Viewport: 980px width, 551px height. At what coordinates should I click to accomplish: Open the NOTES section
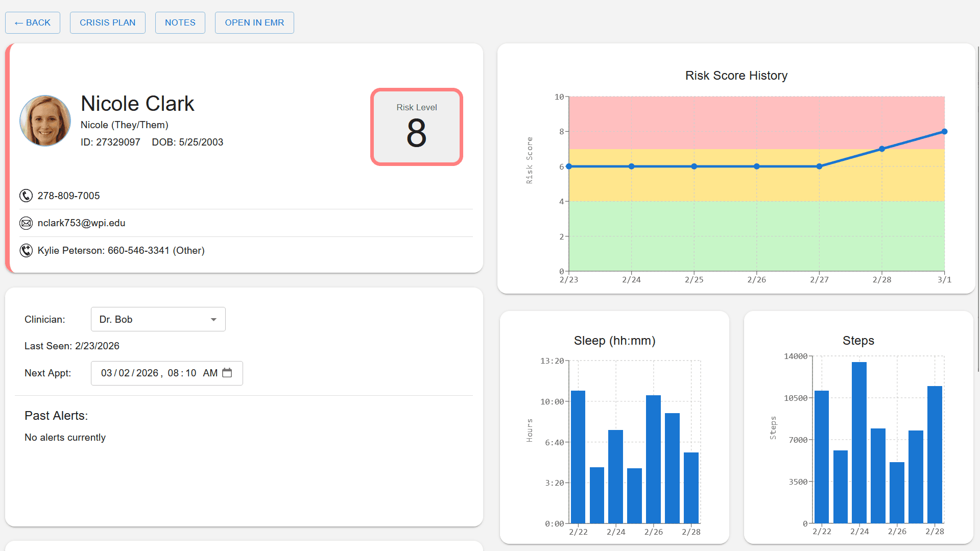180,22
